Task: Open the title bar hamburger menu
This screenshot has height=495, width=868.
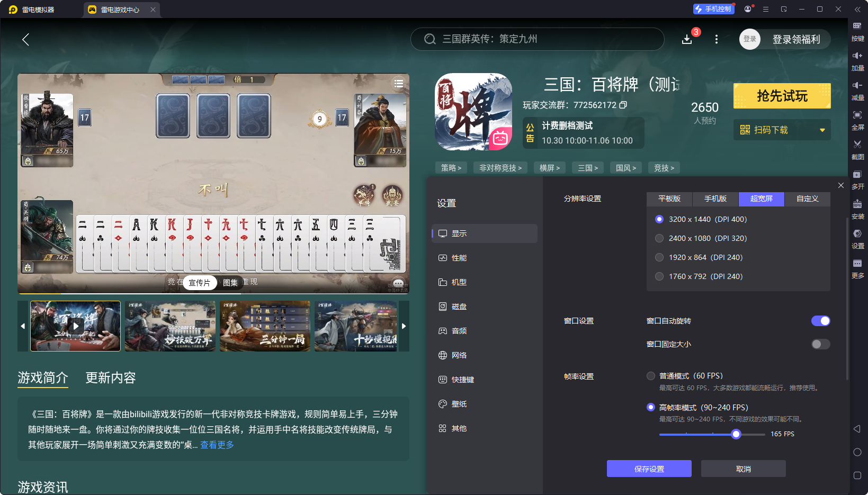Action: [766, 9]
